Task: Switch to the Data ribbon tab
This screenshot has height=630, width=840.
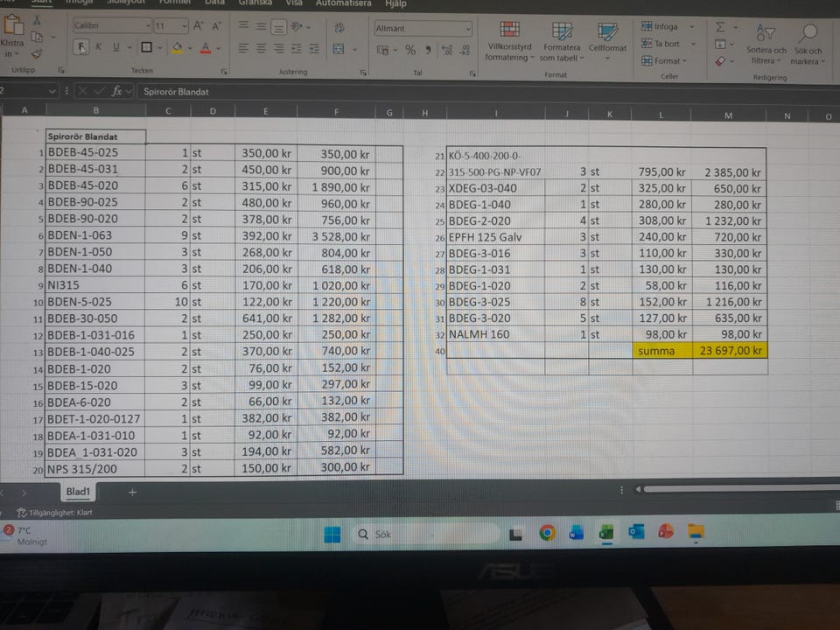Action: point(214,3)
